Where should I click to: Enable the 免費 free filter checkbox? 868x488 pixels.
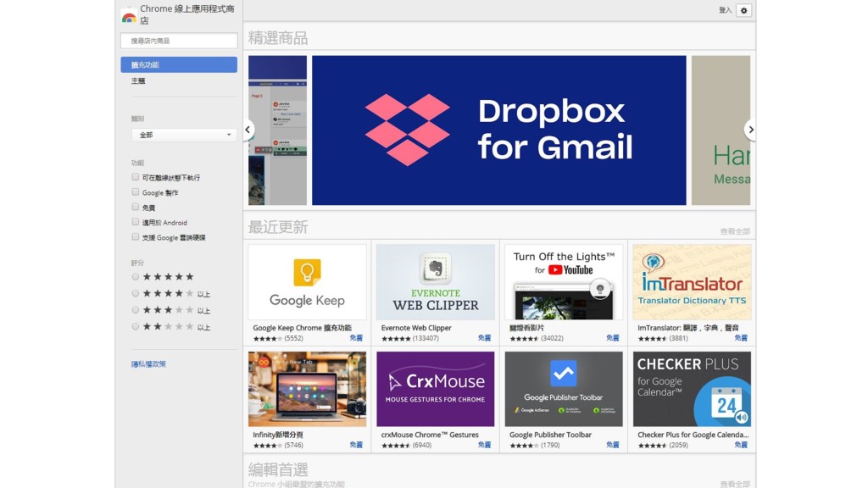tap(135, 207)
